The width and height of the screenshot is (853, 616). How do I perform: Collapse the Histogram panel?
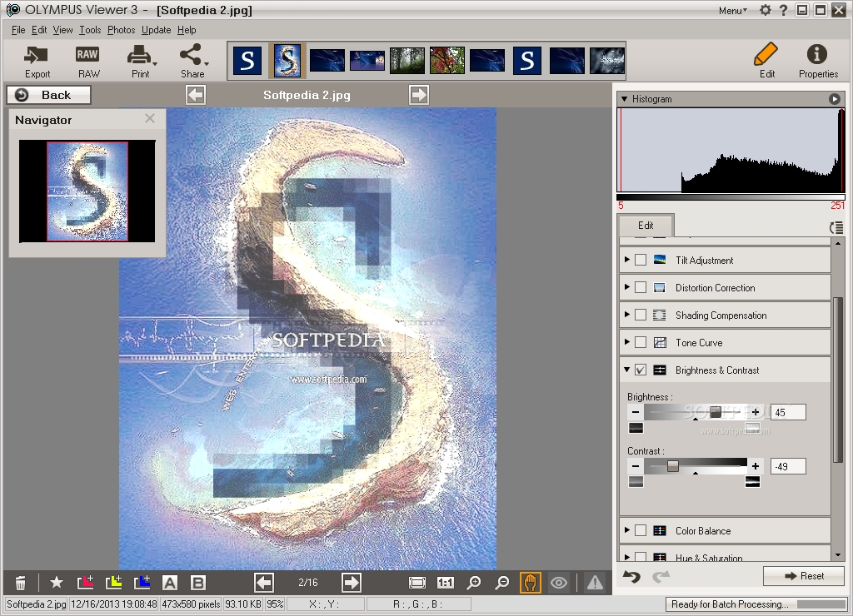tap(625, 99)
